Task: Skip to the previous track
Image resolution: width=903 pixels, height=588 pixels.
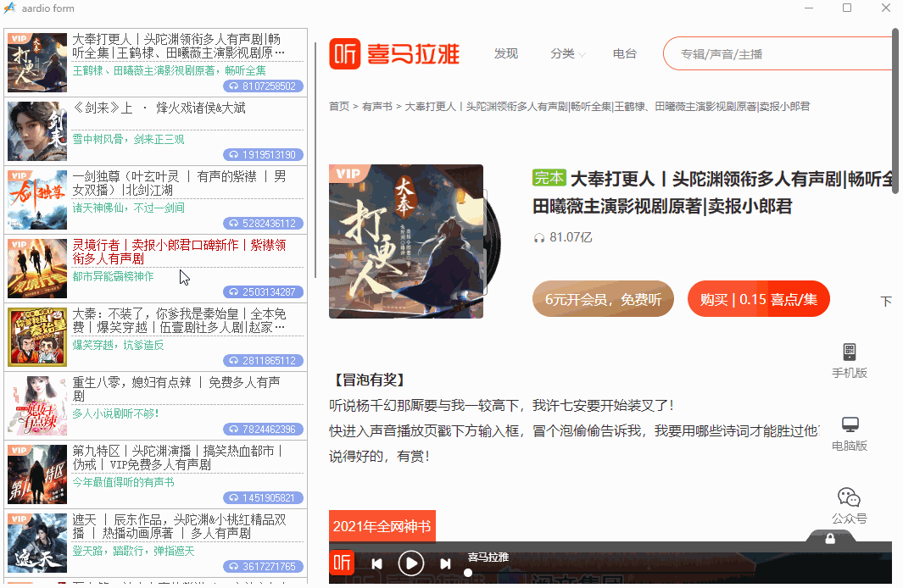Action: click(376, 563)
